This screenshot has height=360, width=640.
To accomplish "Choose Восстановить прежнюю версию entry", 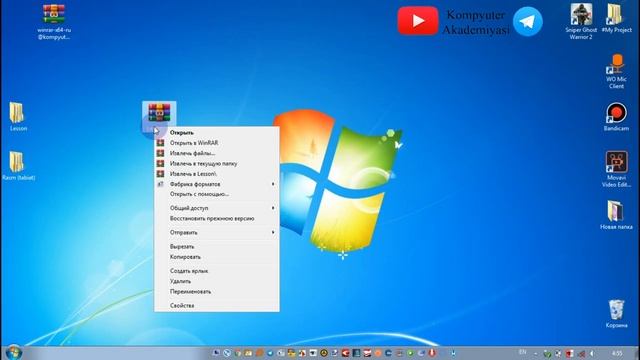I will point(217,219).
